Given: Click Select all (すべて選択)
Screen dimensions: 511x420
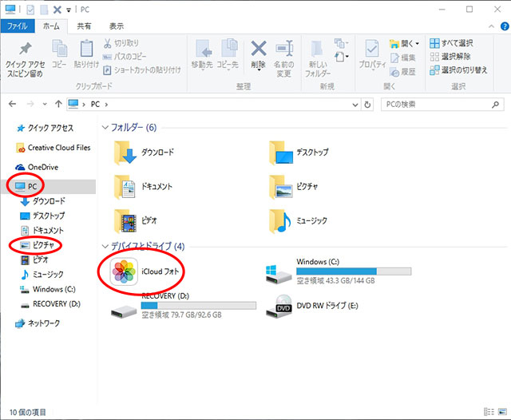Looking at the screenshot, I should (451, 43).
